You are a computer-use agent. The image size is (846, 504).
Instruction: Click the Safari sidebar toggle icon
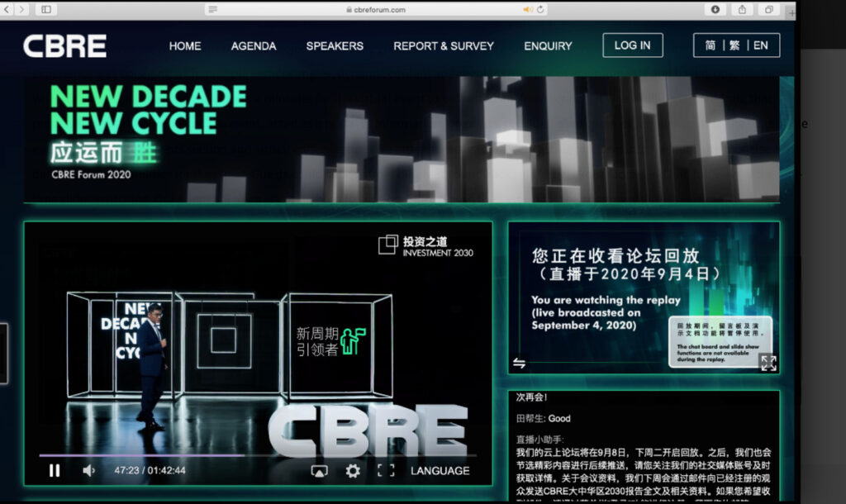click(x=45, y=9)
